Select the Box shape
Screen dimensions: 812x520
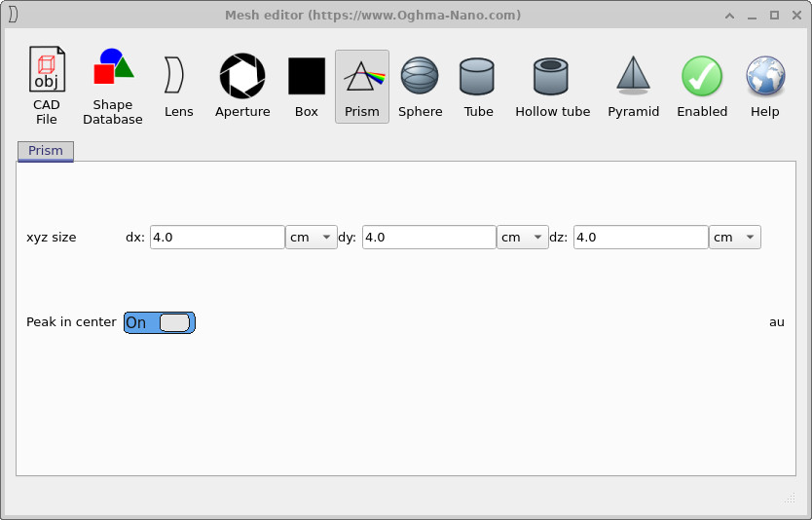pyautogui.click(x=306, y=86)
